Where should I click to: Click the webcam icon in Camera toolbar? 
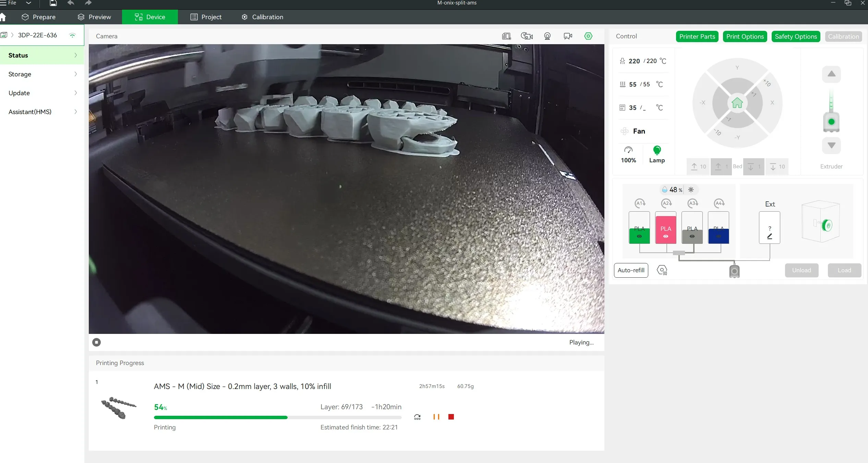point(547,36)
